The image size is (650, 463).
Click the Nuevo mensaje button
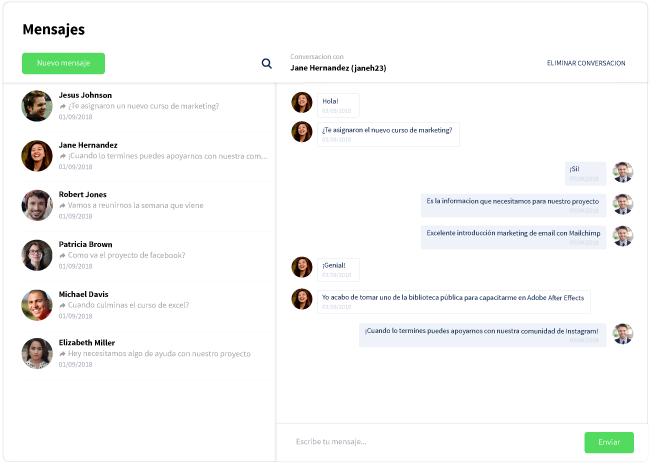pyautogui.click(x=63, y=63)
